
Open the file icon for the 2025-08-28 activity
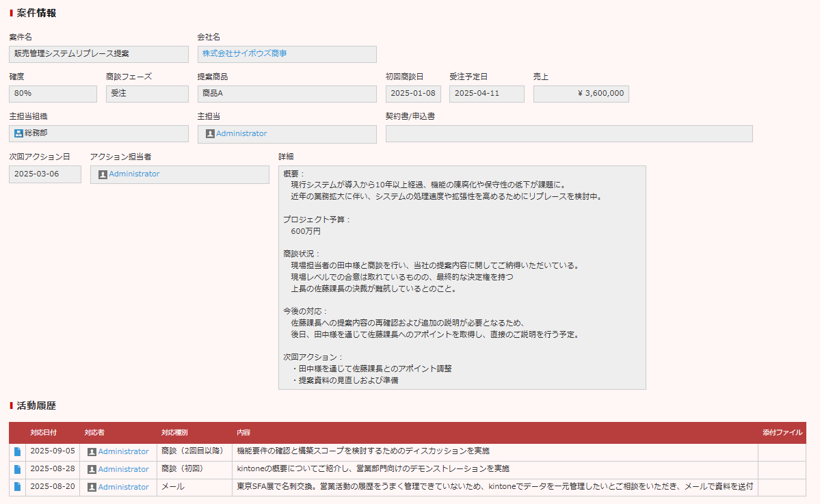pyautogui.click(x=16, y=469)
